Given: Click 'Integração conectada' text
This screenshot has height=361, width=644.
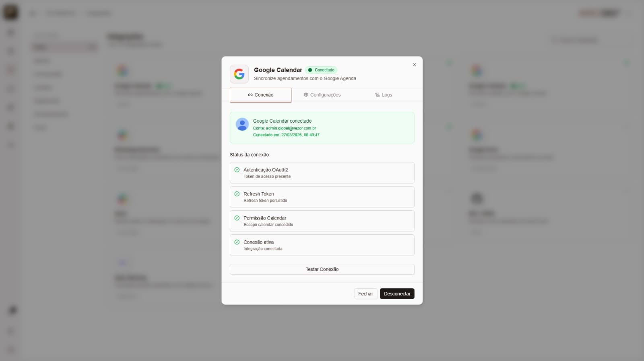Looking at the screenshot, I should tap(263, 249).
